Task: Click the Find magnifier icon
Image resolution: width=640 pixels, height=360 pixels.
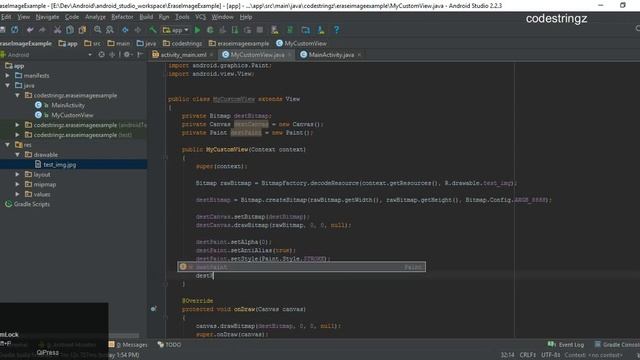Action: 98,30
